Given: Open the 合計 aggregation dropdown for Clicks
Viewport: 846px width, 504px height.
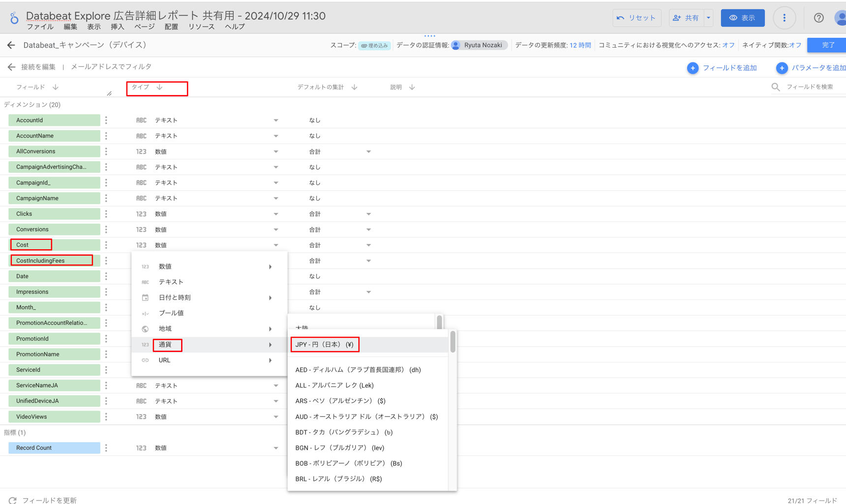Looking at the screenshot, I should (x=368, y=214).
